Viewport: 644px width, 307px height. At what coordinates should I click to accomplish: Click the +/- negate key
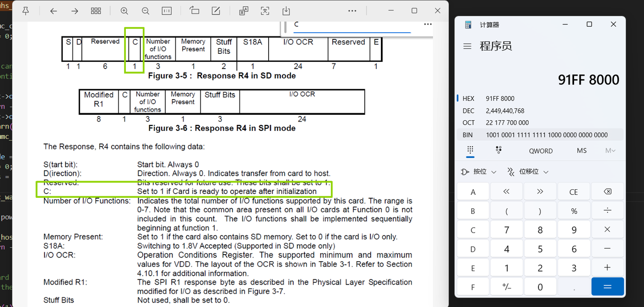coord(507,287)
